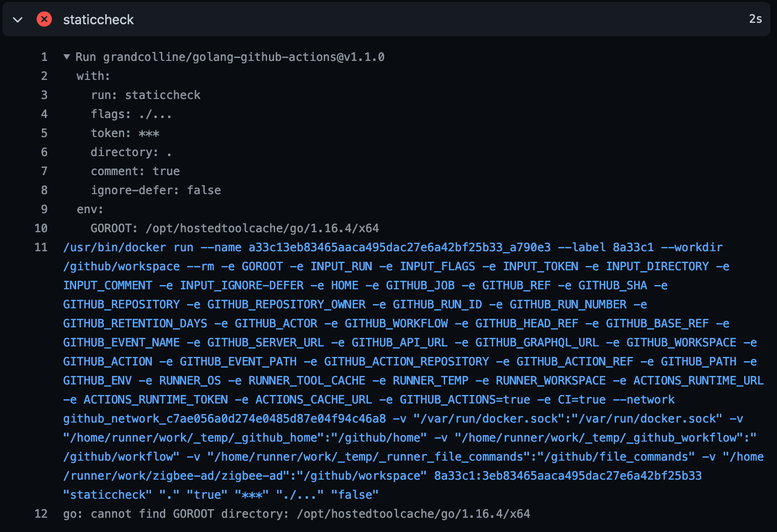Select line number 12 link
This screenshot has width=777, height=532.
click(x=41, y=514)
